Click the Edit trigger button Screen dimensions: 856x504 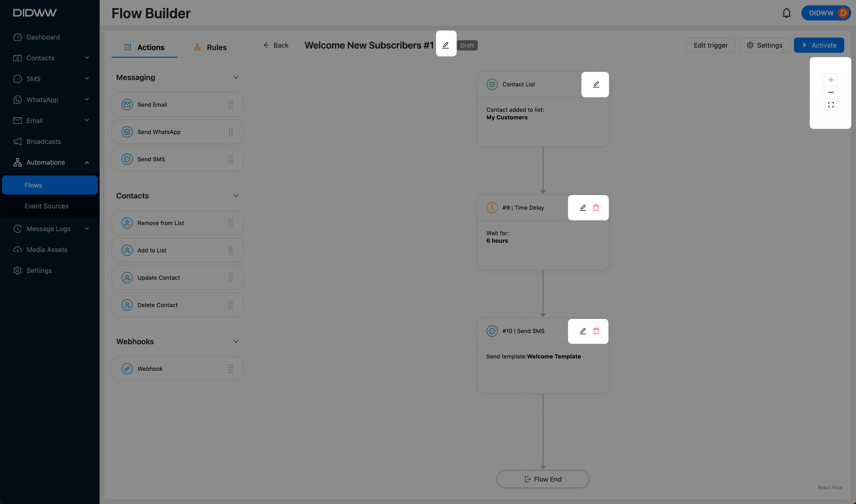(711, 45)
